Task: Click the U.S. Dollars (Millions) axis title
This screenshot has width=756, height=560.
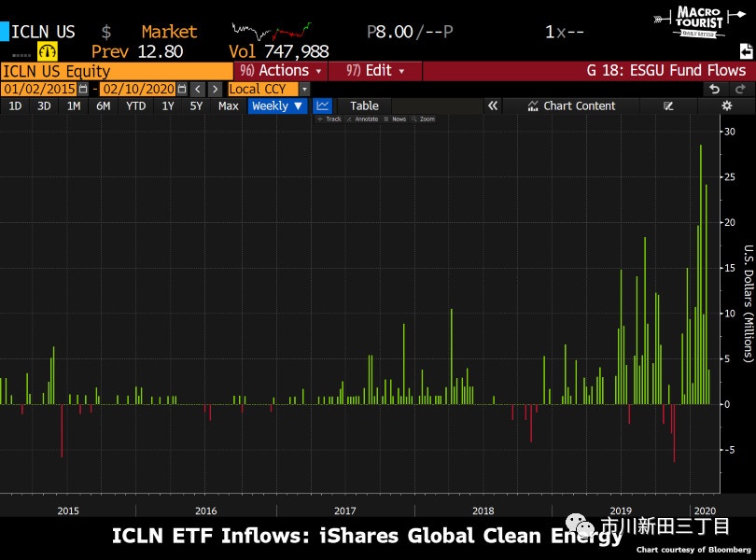Action: 748,303
